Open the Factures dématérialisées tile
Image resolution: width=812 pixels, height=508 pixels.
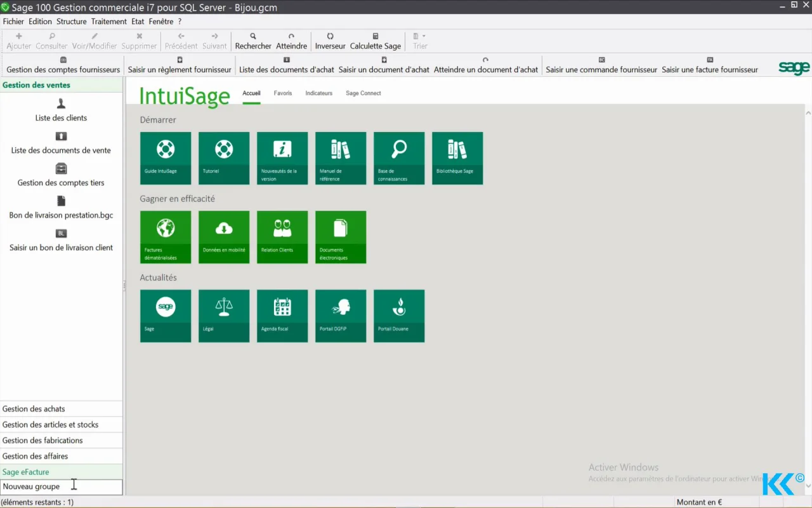coord(166,237)
